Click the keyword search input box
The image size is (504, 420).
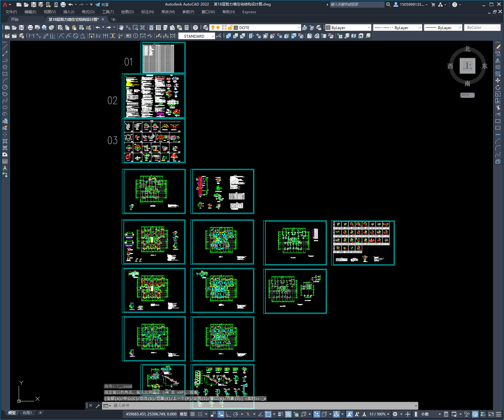357,5
